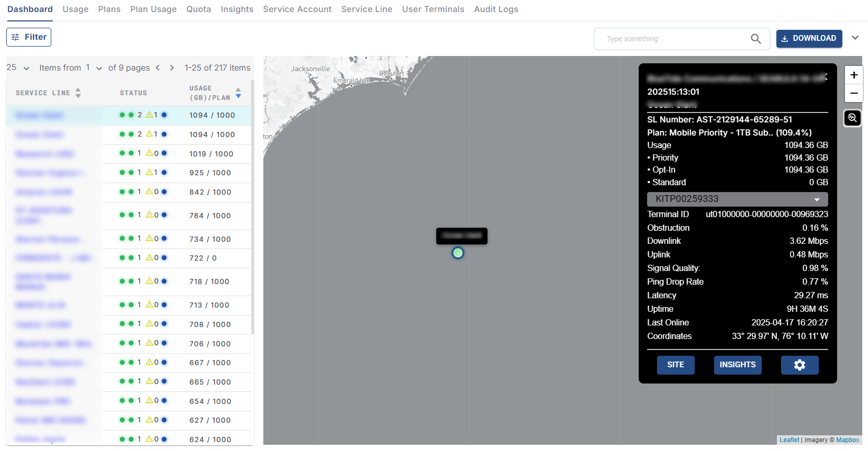Click the search magnifier icon

coord(755,39)
